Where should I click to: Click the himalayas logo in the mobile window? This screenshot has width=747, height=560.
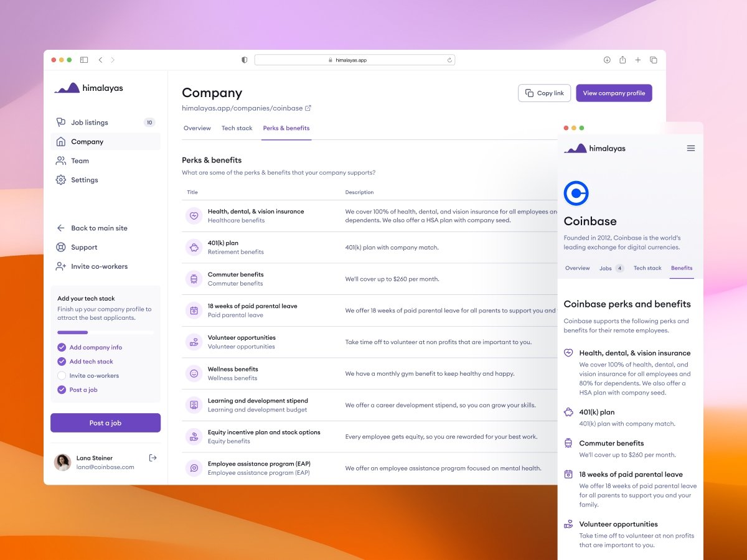point(595,148)
